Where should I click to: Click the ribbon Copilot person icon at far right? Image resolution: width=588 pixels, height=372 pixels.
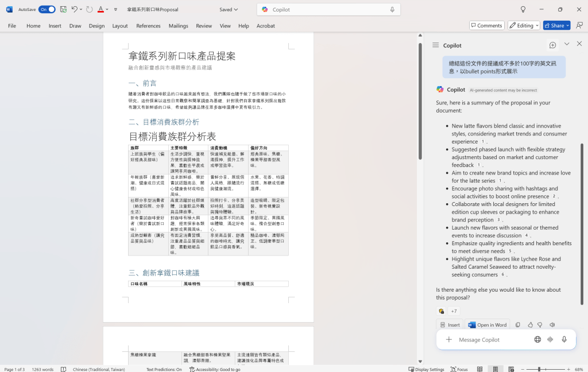(x=579, y=25)
